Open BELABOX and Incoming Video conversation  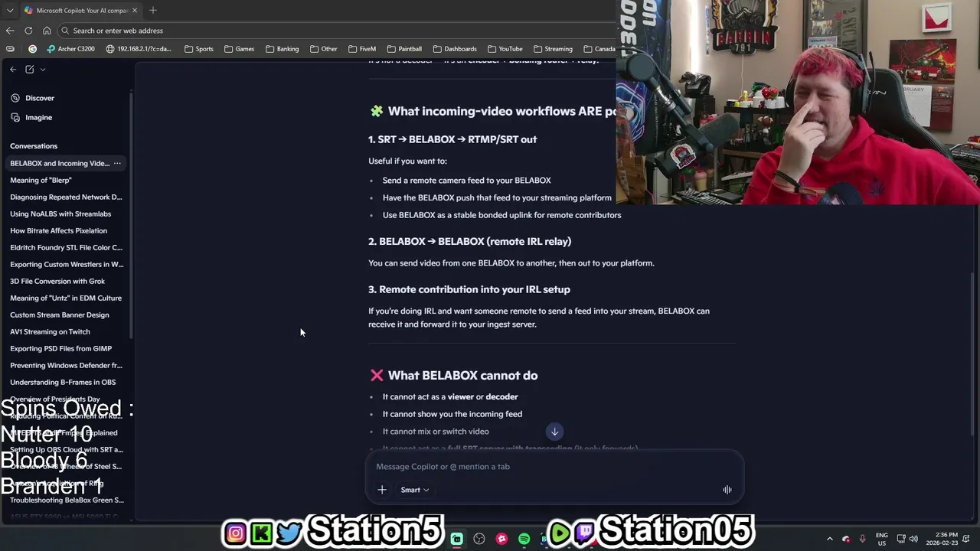60,163
